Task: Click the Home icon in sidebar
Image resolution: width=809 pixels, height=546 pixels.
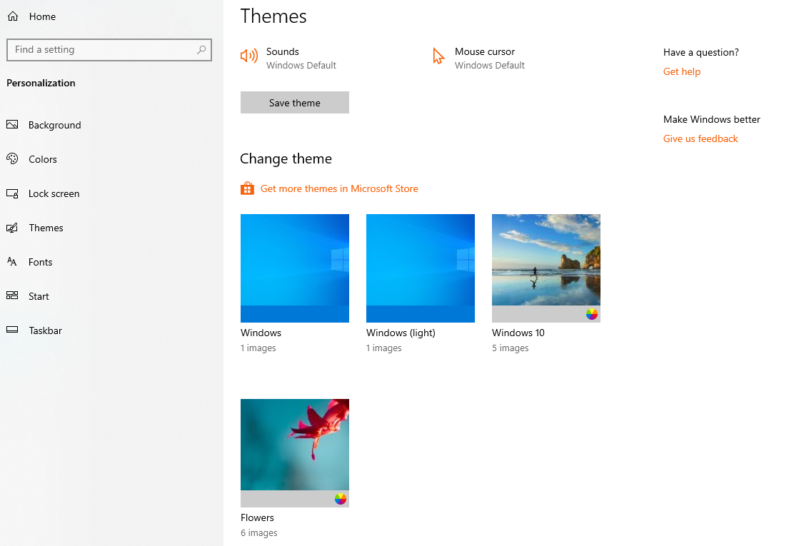Action: tap(13, 16)
